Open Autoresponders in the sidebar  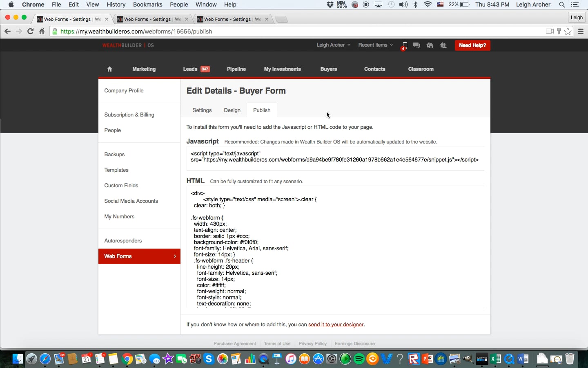click(x=123, y=241)
